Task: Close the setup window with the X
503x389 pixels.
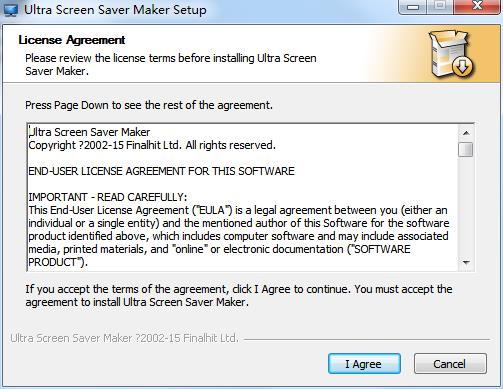Action: point(477,6)
